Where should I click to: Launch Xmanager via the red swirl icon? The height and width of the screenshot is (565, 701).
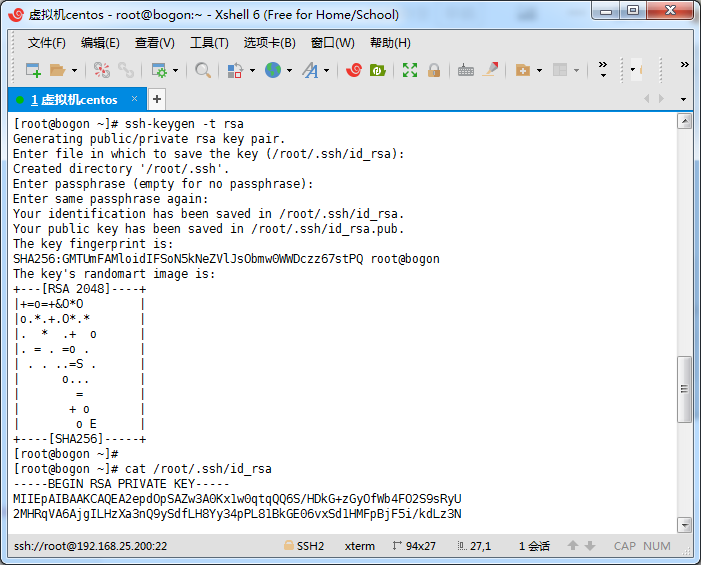click(354, 70)
